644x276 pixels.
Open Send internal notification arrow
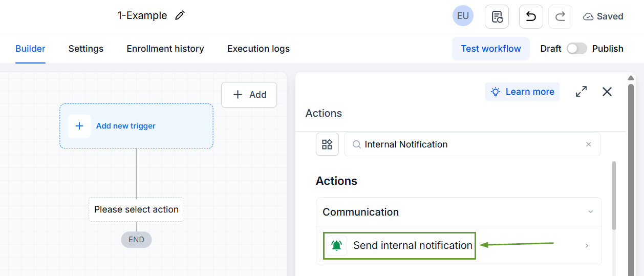587,246
